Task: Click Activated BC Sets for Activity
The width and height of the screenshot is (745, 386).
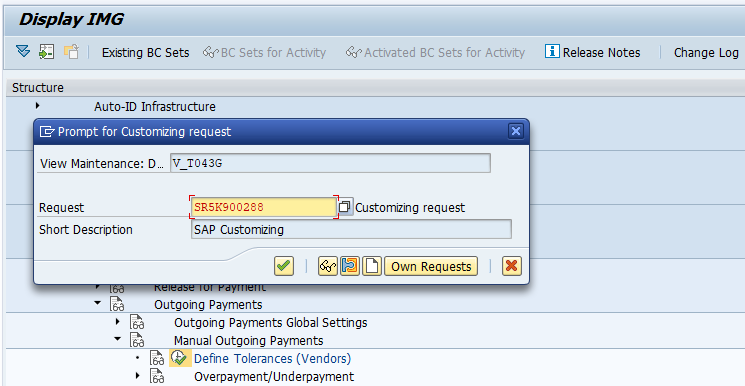Action: (x=435, y=52)
